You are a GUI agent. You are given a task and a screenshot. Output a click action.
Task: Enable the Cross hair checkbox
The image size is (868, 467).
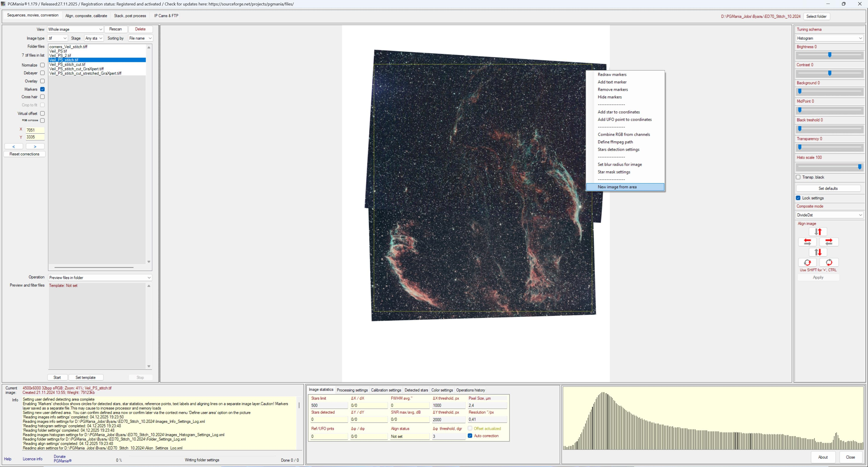pyautogui.click(x=42, y=97)
